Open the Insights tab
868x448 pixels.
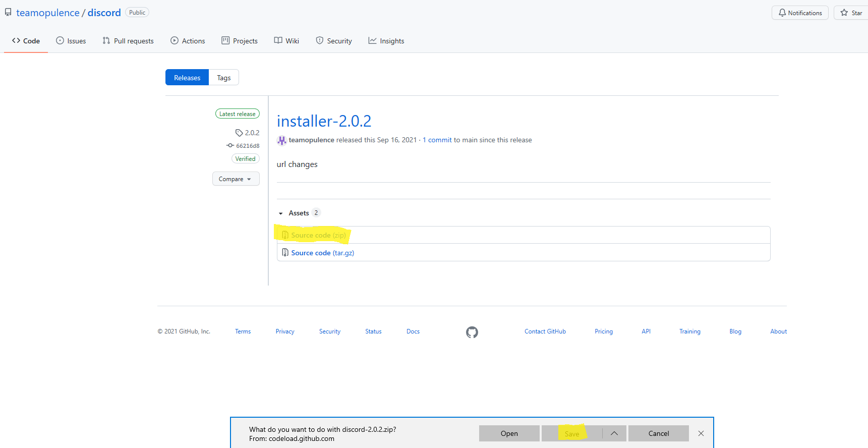click(x=386, y=41)
